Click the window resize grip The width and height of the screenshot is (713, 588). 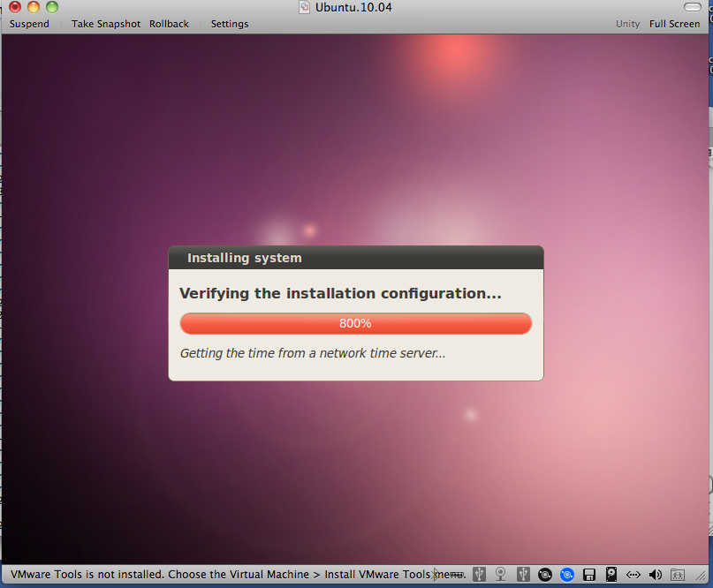click(702, 577)
